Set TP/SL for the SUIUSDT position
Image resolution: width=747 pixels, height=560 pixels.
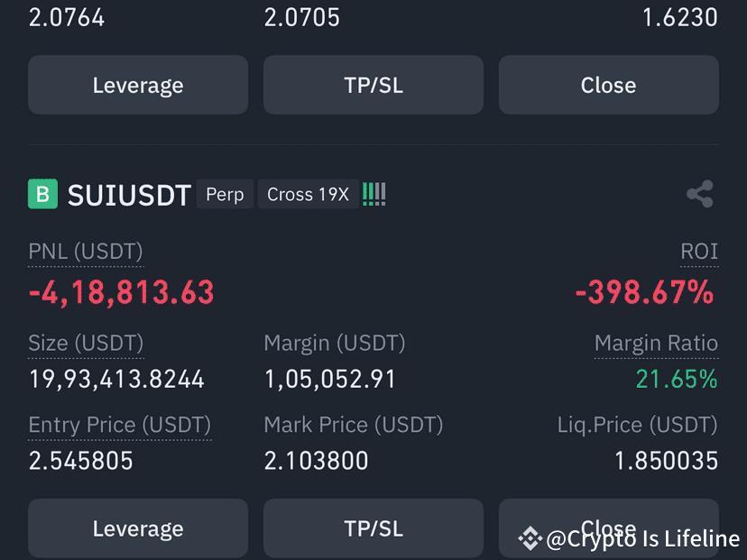373,528
